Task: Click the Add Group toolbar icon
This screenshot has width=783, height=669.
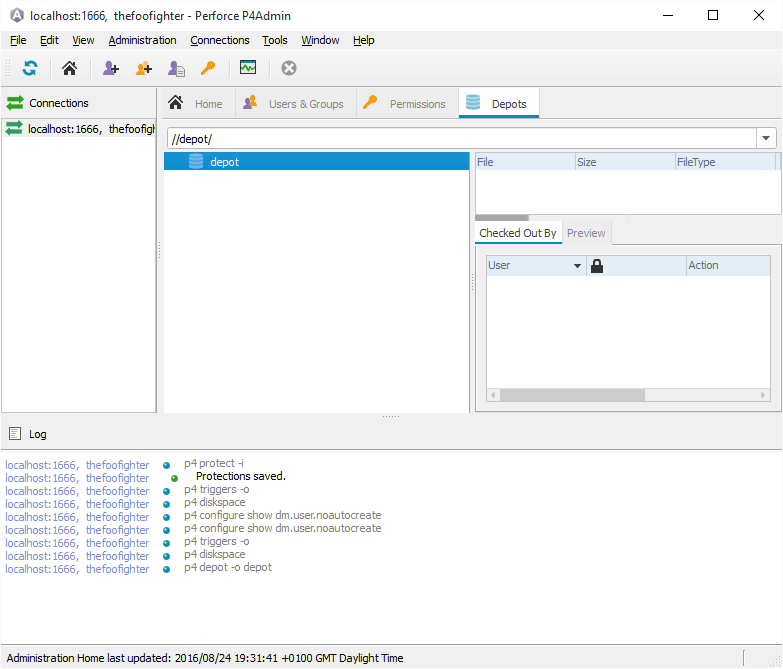Action: (144, 68)
